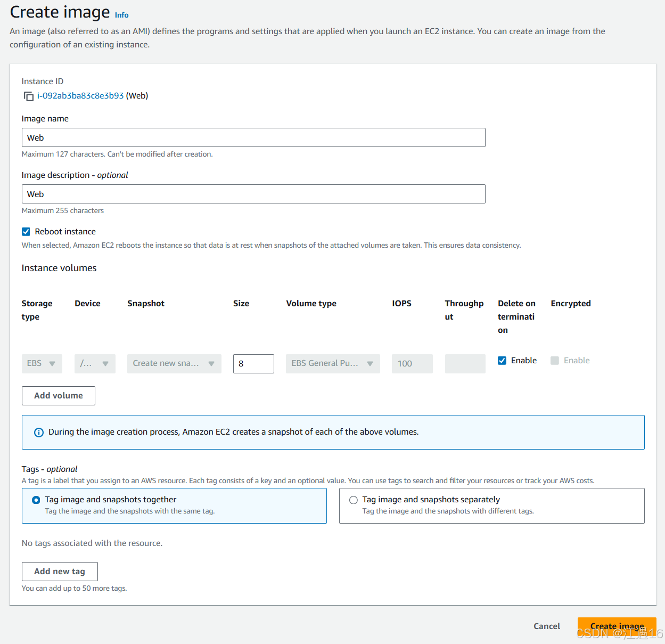Cancel image creation
The image size is (665, 644).
tap(546, 626)
